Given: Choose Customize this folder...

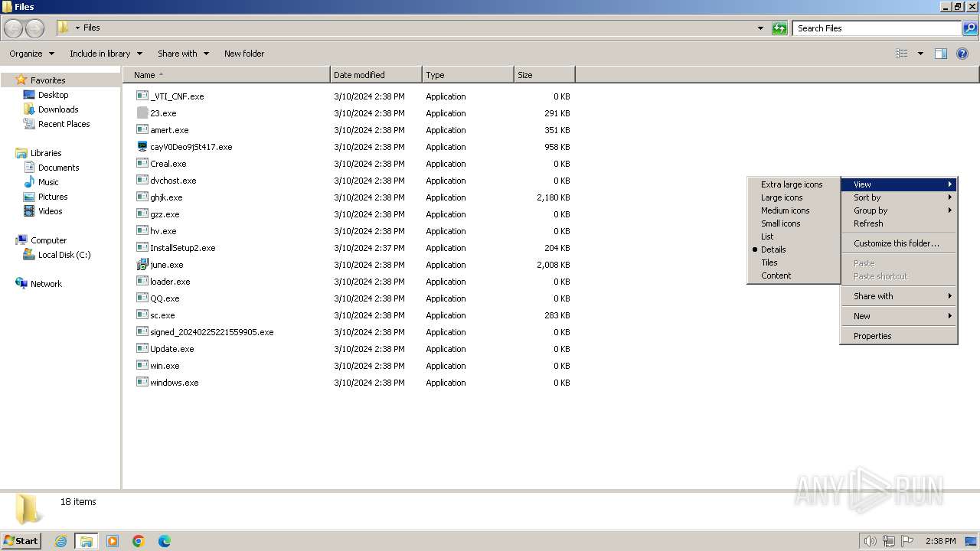Looking at the screenshot, I should point(899,243).
